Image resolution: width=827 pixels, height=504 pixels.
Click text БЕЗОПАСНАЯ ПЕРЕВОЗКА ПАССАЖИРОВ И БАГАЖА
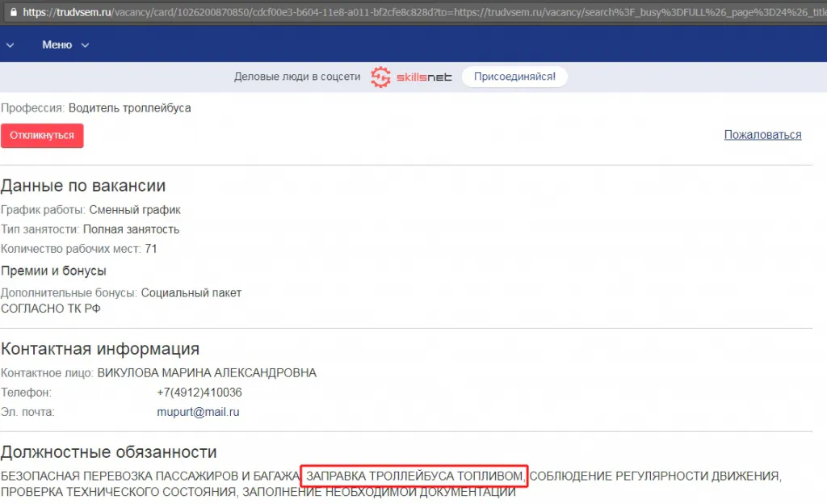coord(150,476)
